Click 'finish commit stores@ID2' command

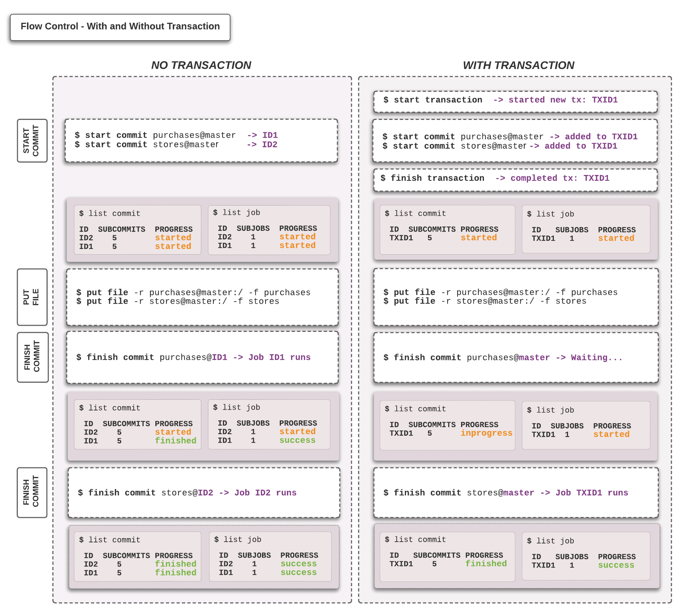(146, 493)
